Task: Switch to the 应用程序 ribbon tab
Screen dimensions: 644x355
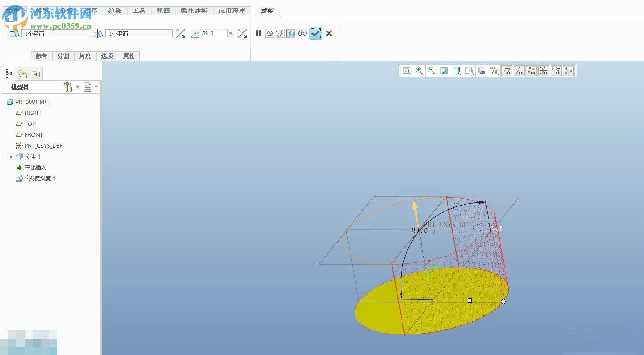Action: [x=232, y=10]
